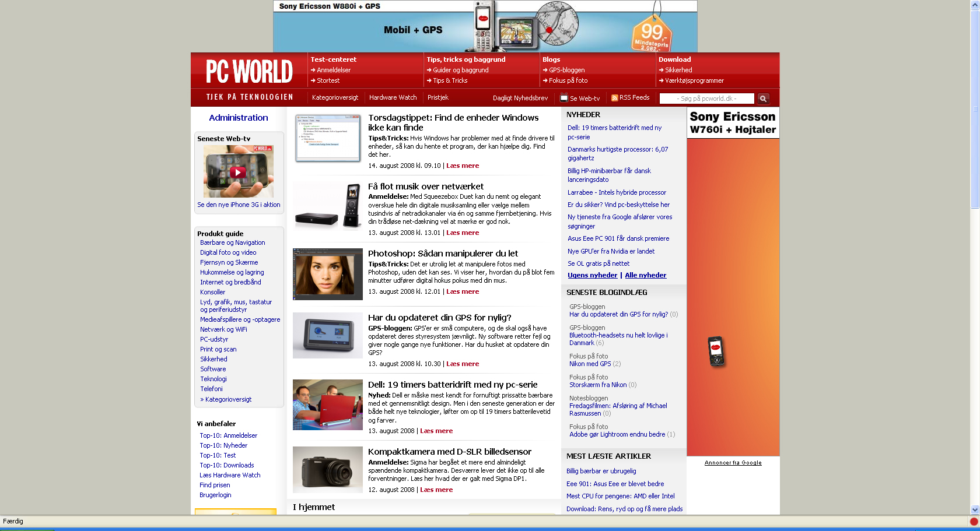The height and width of the screenshot is (531, 980).
Task: Open Netværk og WiFi category
Action: [x=223, y=329]
